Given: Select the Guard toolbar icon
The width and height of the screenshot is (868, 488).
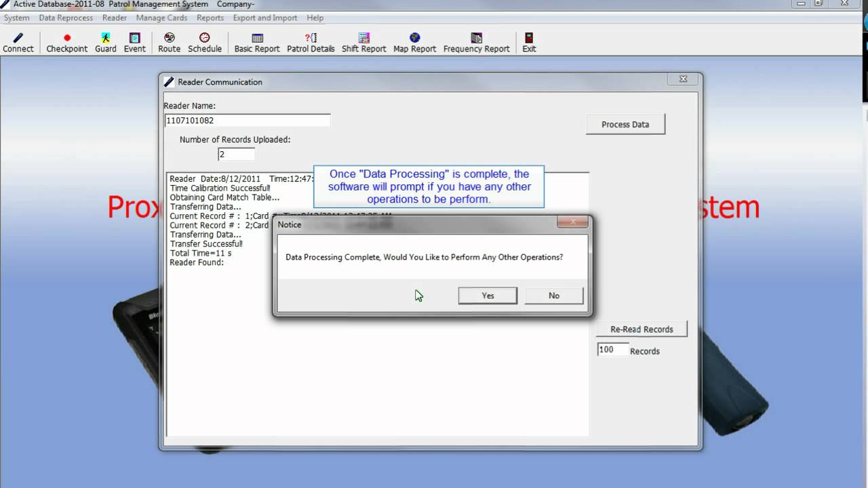Looking at the screenshot, I should coord(106,43).
